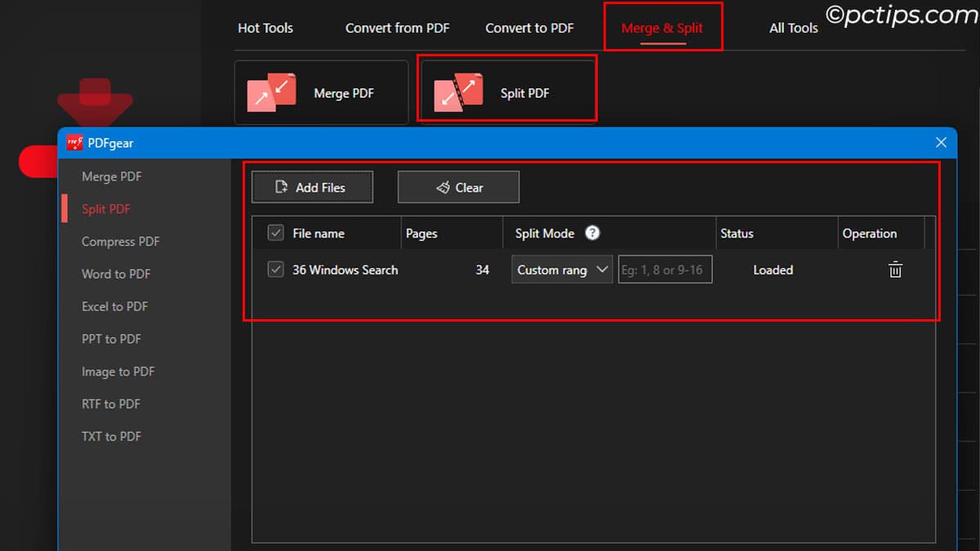Viewport: 980px width, 551px height.
Task: Choose RTF to PDF in the sidebar
Action: tap(111, 404)
